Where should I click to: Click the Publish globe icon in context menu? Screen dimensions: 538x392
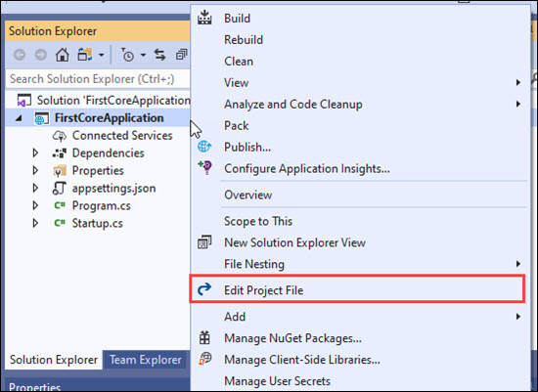(x=204, y=147)
